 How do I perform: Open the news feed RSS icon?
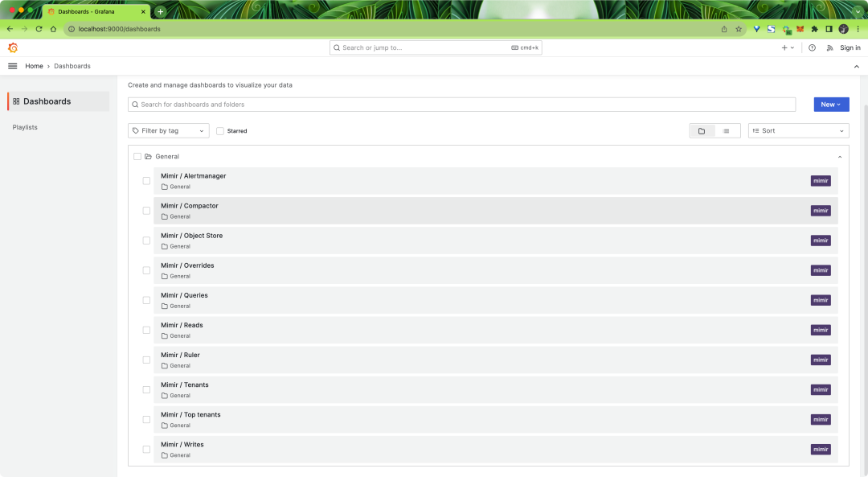(829, 47)
